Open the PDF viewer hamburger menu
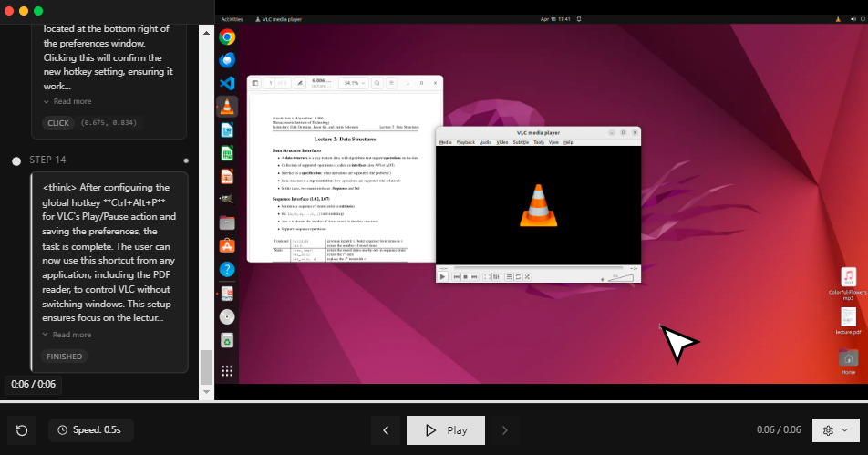Screen dimensions: 868x455 point(392,83)
